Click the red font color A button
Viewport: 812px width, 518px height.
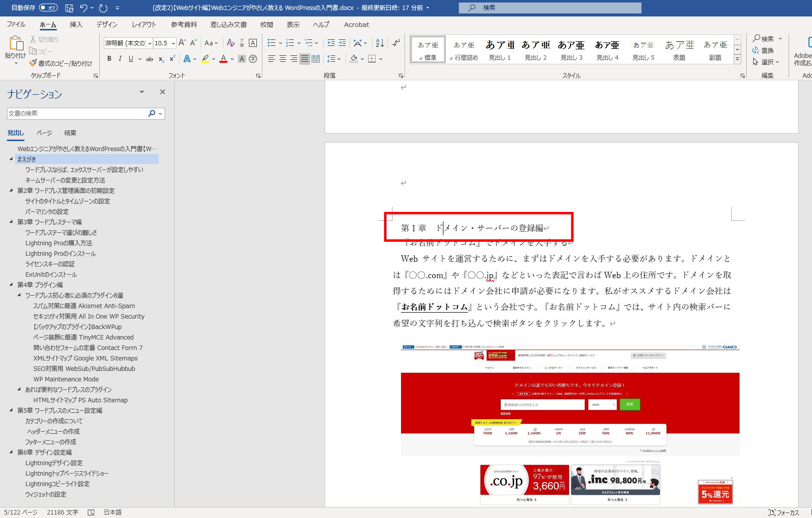coord(223,59)
